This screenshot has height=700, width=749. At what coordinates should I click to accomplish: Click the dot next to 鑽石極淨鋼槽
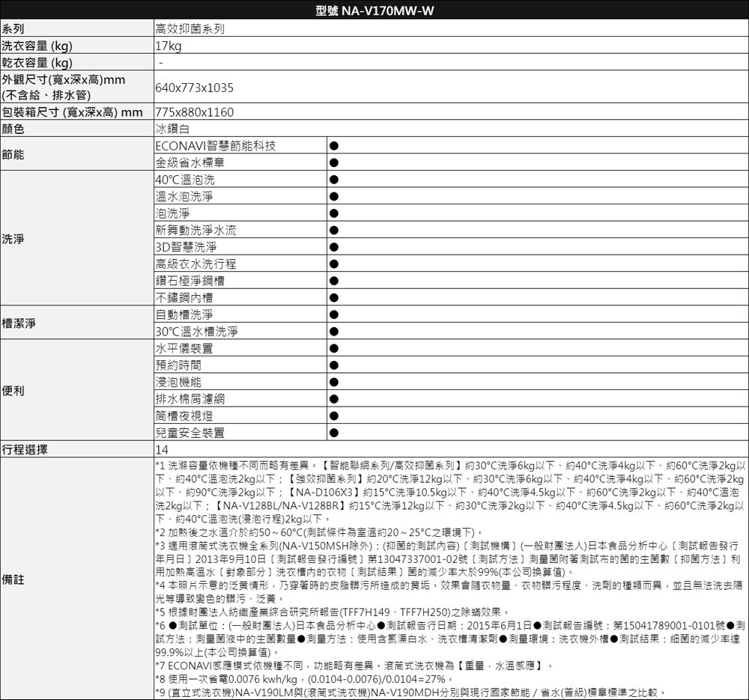(333, 281)
